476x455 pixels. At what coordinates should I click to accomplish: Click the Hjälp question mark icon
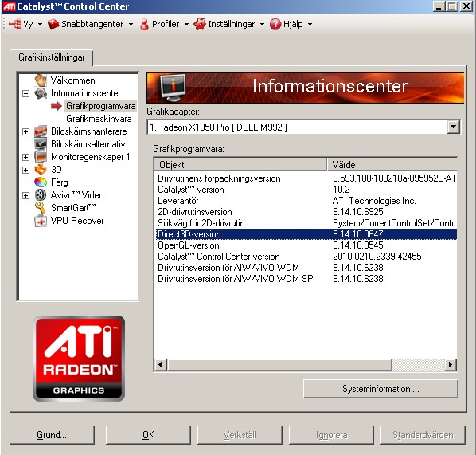(x=275, y=24)
